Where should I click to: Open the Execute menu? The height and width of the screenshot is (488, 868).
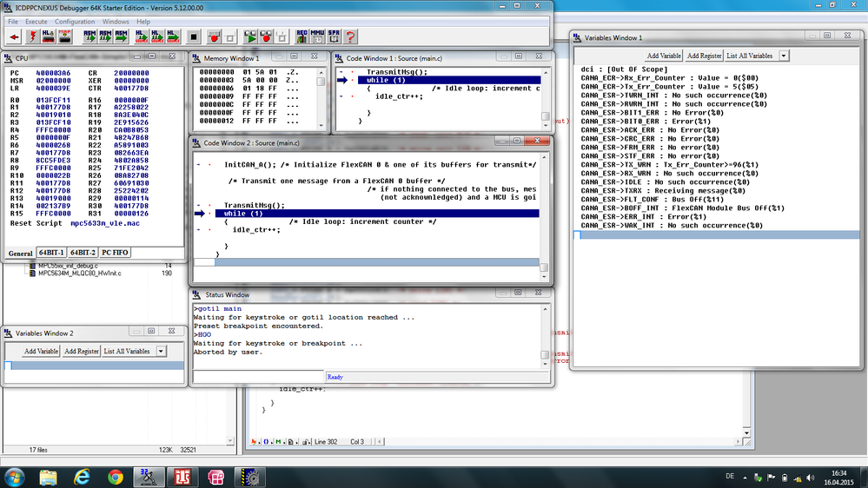pos(36,22)
